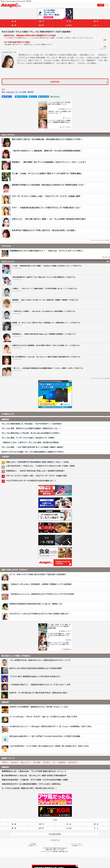The height and width of the screenshot is (868, 110).
Task: Select the スポーツ tab in top navigation
Action: tap(41, 21)
